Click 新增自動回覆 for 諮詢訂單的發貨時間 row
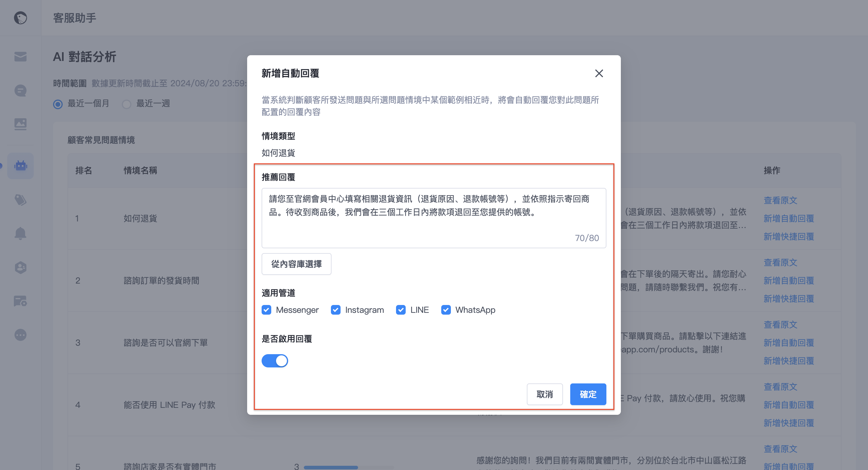 click(788, 281)
